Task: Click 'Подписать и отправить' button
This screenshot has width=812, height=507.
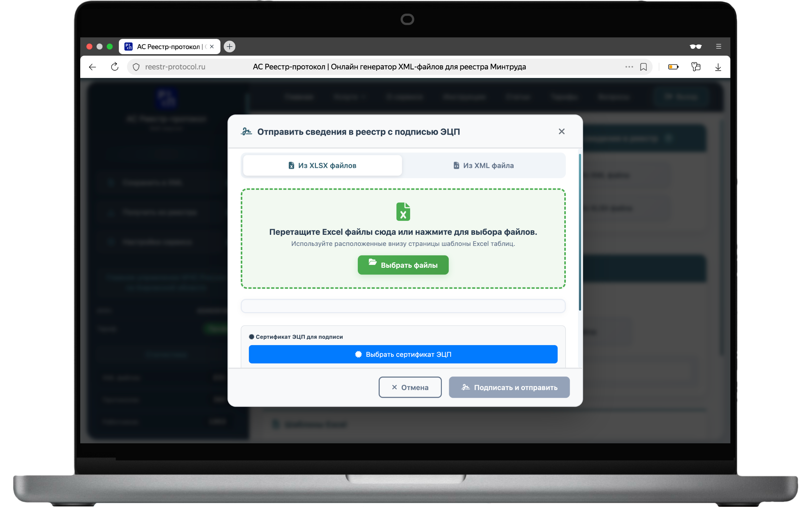Action: (x=509, y=387)
